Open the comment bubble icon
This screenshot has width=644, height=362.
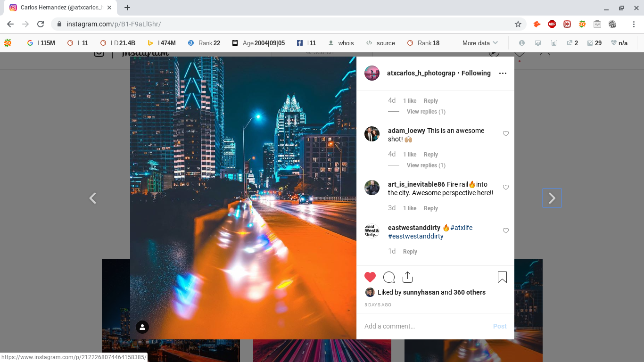[x=389, y=277]
